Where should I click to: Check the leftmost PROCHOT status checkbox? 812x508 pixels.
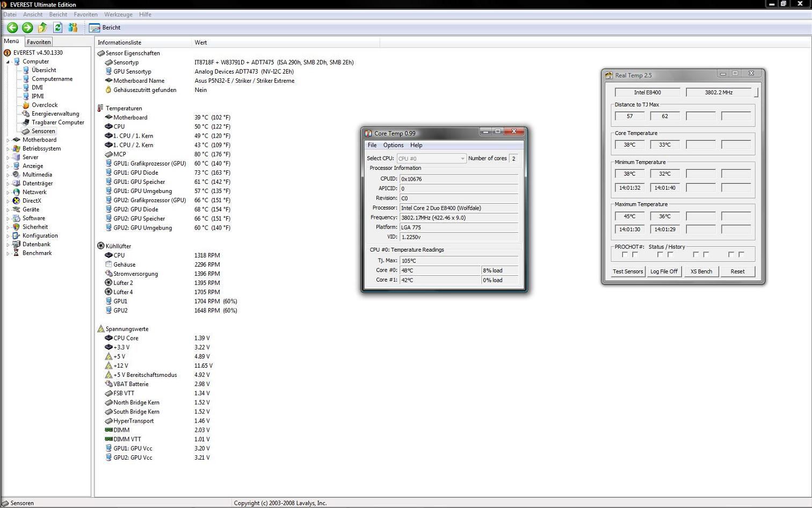pos(625,255)
